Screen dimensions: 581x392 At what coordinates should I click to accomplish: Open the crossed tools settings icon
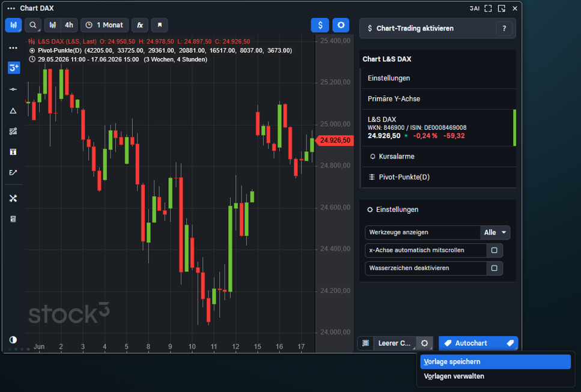point(13,199)
